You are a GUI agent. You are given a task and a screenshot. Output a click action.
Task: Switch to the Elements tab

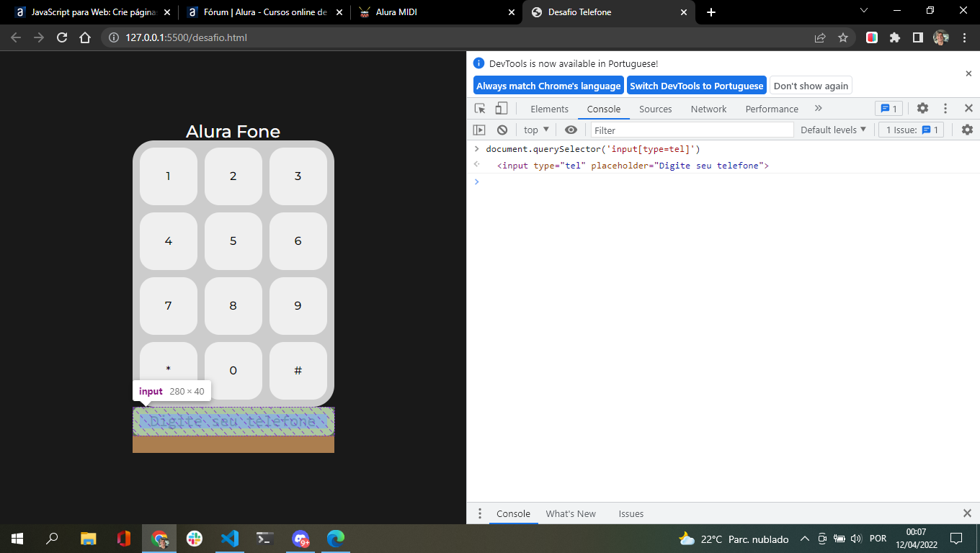point(550,109)
